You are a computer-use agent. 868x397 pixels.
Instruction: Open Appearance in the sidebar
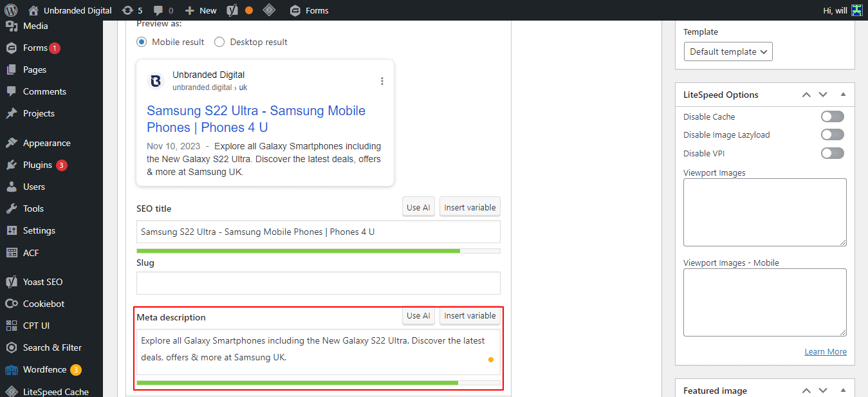[x=46, y=143]
